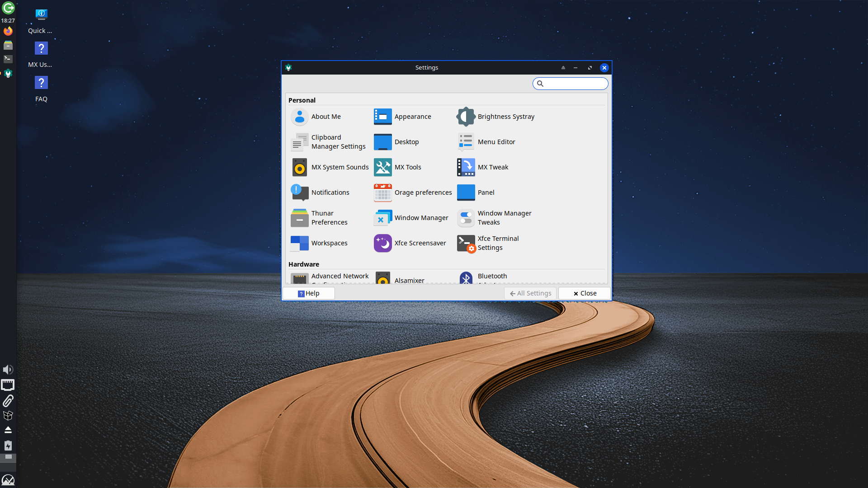The height and width of the screenshot is (488, 868).
Task: Open Alsamixer in Hardware section
Action: pyautogui.click(x=399, y=279)
